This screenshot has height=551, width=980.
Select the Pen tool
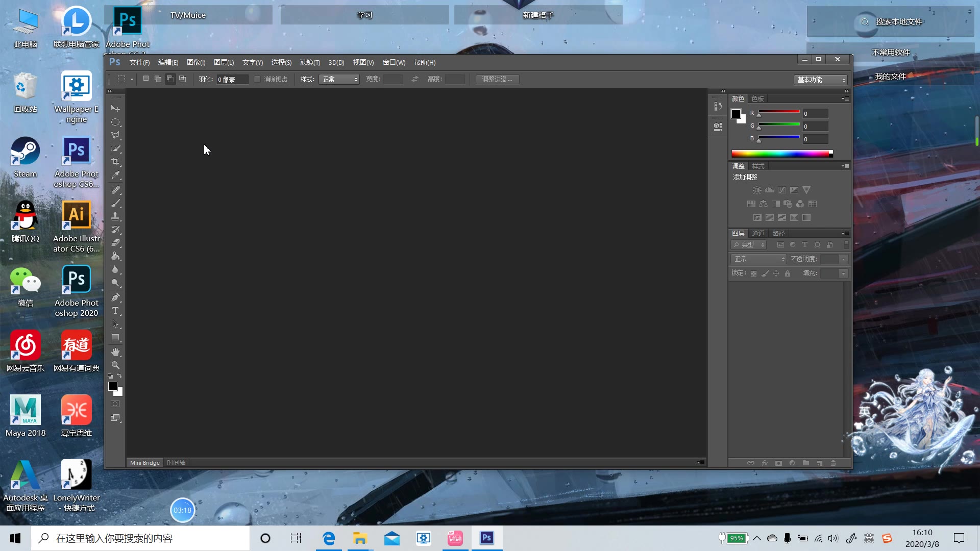115,297
